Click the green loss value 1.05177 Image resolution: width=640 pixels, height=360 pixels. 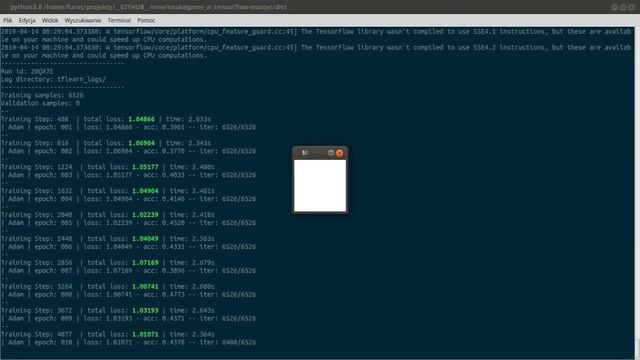(145, 167)
